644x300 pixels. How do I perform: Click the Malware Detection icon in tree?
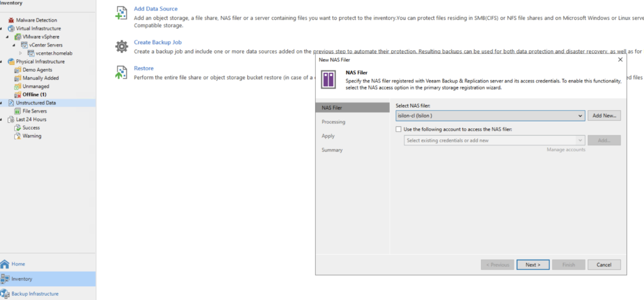click(x=11, y=21)
